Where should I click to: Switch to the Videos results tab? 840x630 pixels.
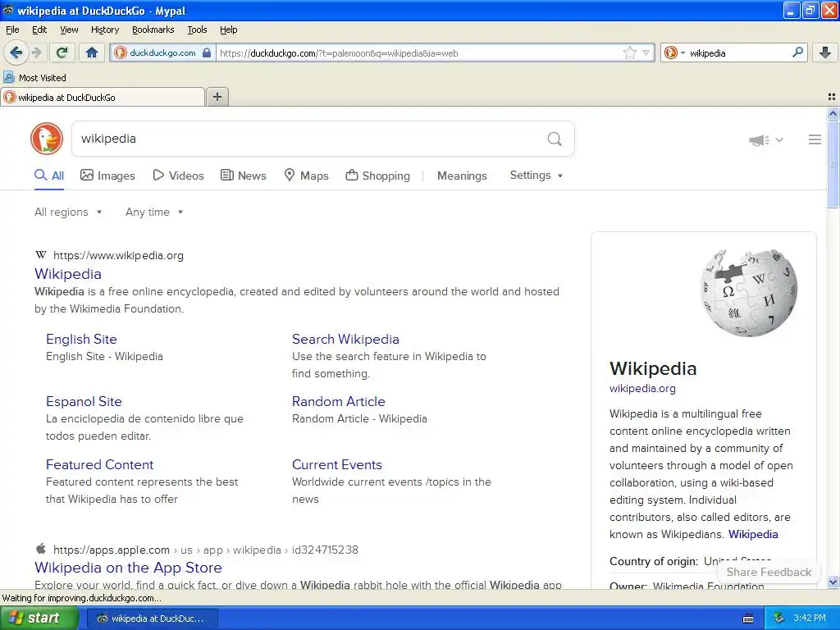tap(178, 176)
